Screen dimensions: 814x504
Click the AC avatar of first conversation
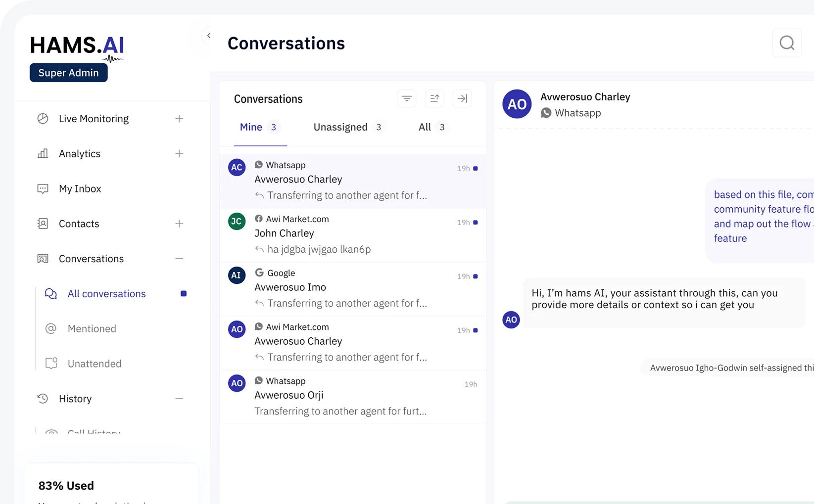pyautogui.click(x=237, y=167)
